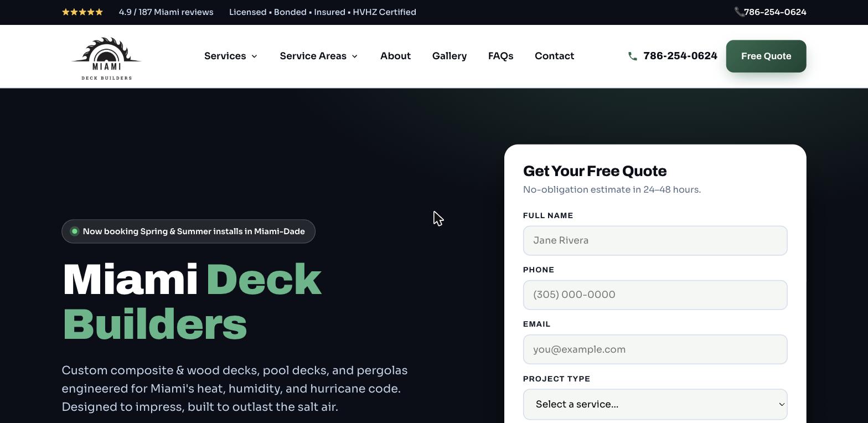Expand the Services dropdown chevron

(x=254, y=56)
